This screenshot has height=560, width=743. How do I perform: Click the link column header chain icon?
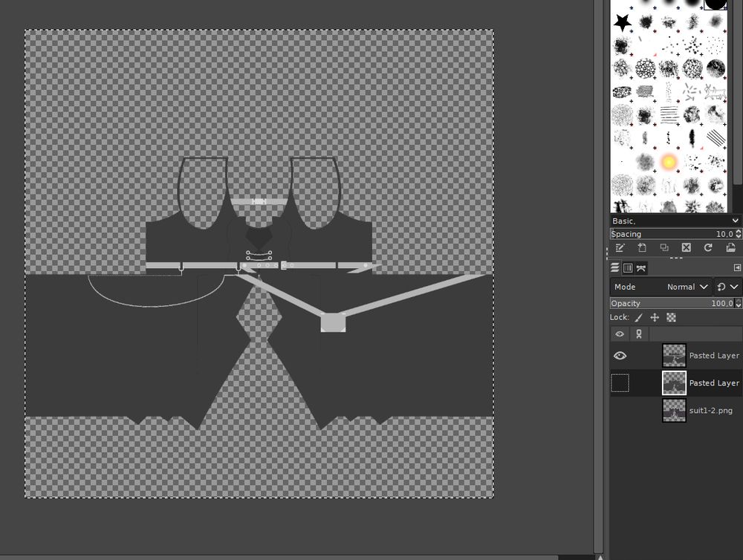coord(639,334)
